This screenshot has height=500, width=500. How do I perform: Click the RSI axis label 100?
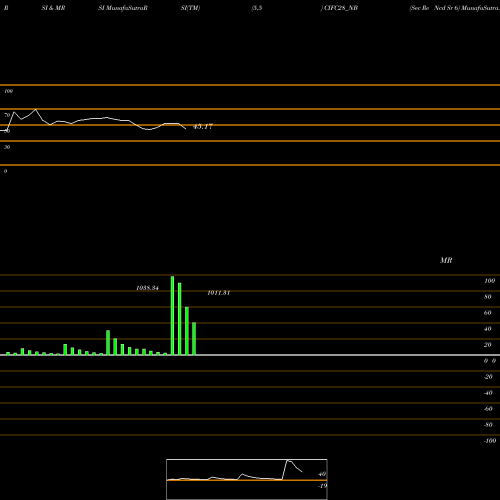pos(8,91)
